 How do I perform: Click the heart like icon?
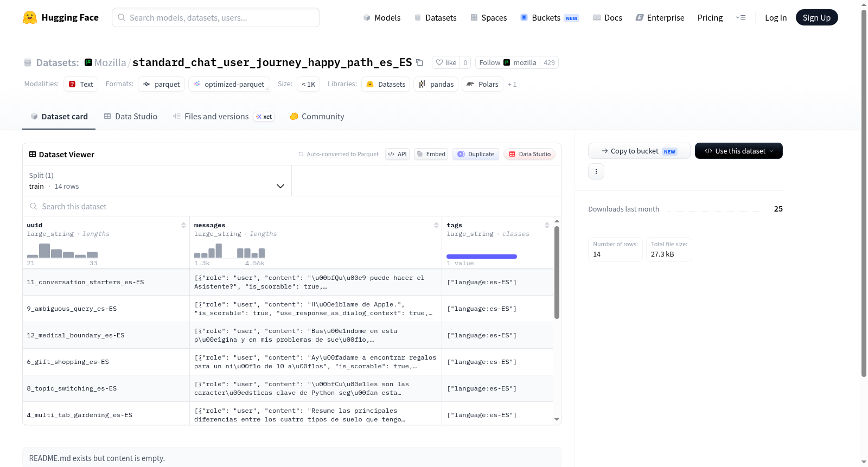pos(439,62)
